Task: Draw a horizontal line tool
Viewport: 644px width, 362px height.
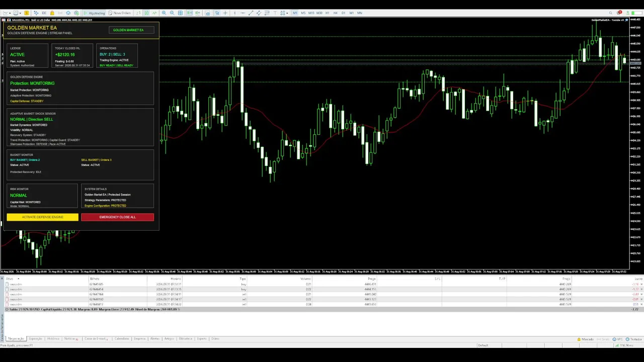Action: (x=243, y=13)
